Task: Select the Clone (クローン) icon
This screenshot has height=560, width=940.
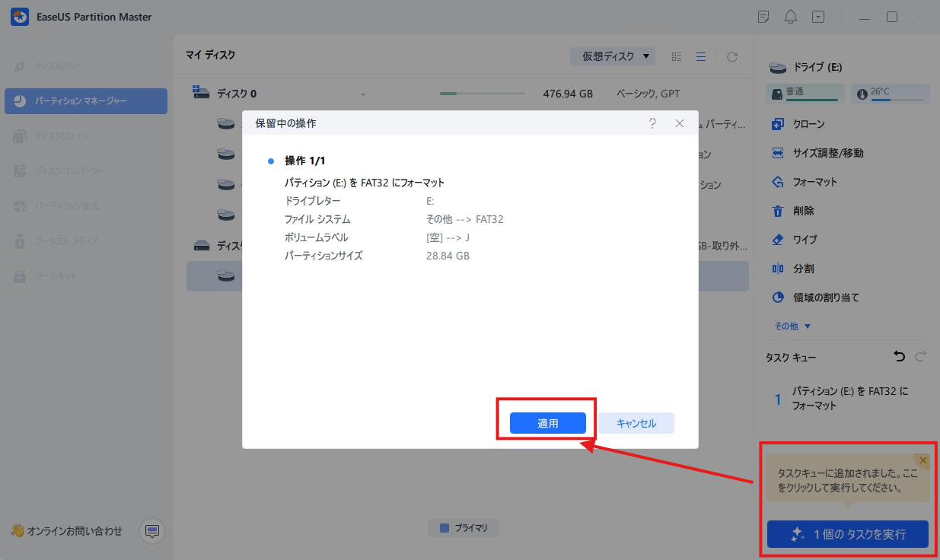Action: coord(777,124)
